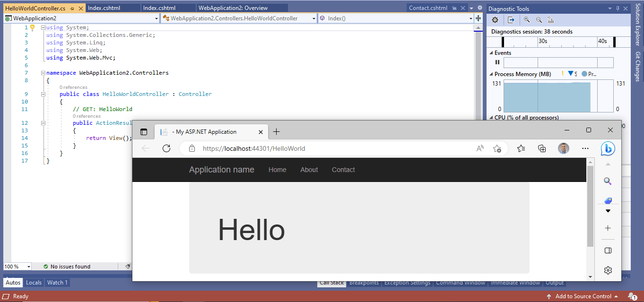Click the Bing chat sidebar icon

[x=608, y=148]
